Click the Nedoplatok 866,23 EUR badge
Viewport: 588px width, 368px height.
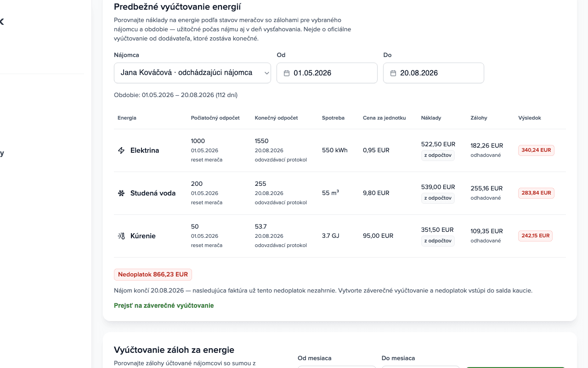point(153,275)
